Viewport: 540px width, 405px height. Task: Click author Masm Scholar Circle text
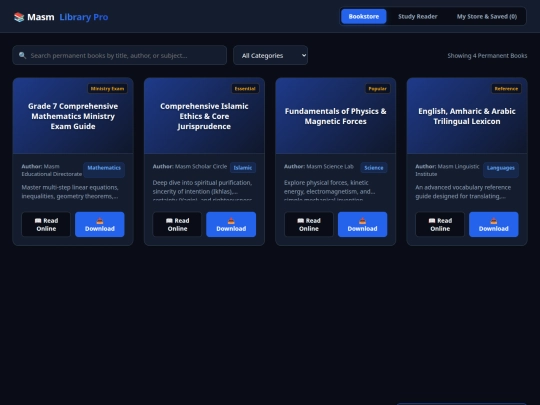(x=190, y=166)
